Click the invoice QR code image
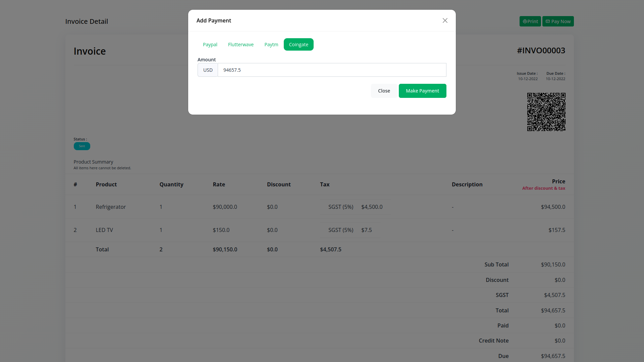This screenshot has height=362, width=644. pos(546,112)
